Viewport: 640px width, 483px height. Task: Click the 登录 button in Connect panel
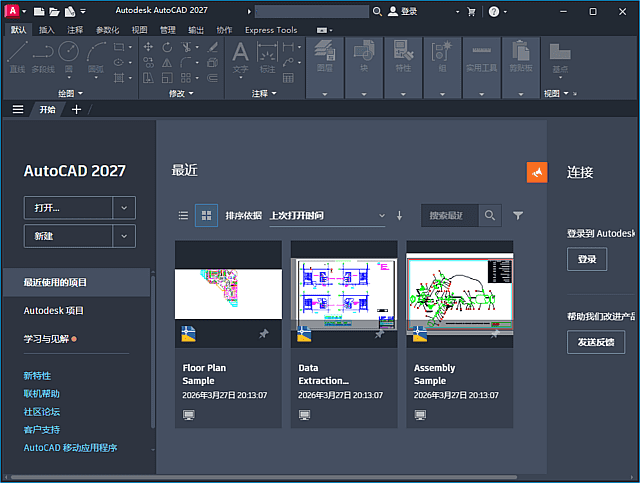coord(587,260)
